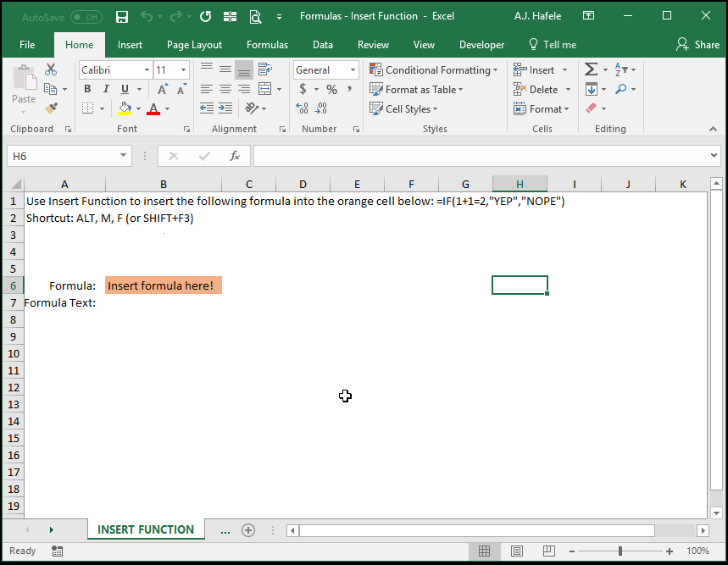Open the font size 11 dropdown

tap(183, 70)
